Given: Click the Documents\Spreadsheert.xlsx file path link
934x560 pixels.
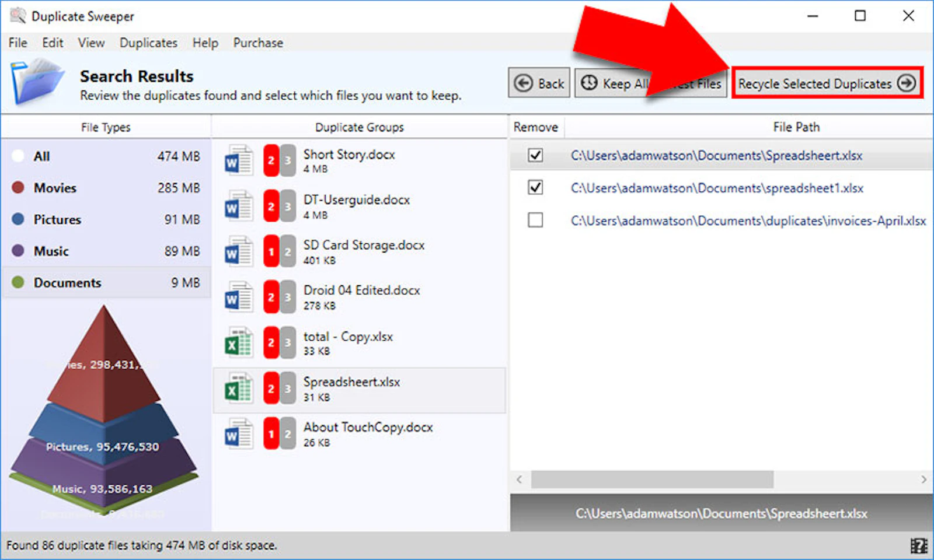Looking at the screenshot, I should pos(716,156).
